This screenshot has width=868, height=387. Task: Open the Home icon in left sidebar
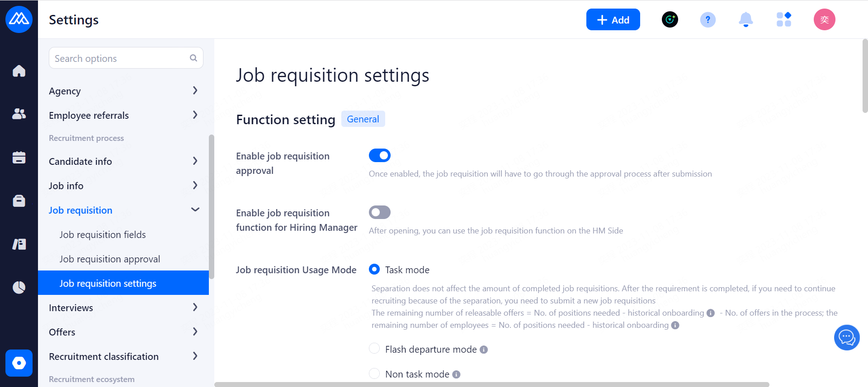pyautogui.click(x=19, y=71)
